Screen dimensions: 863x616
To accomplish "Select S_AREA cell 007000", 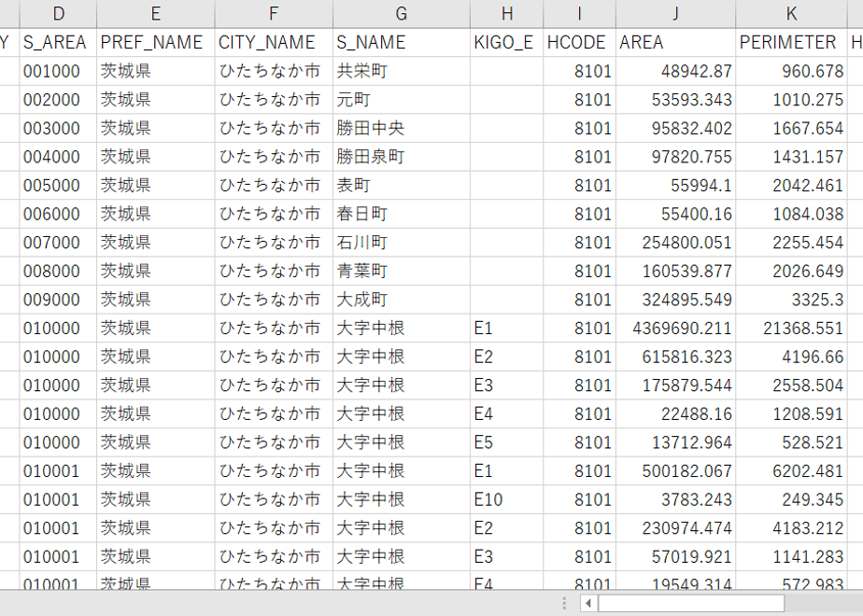I will [58, 243].
